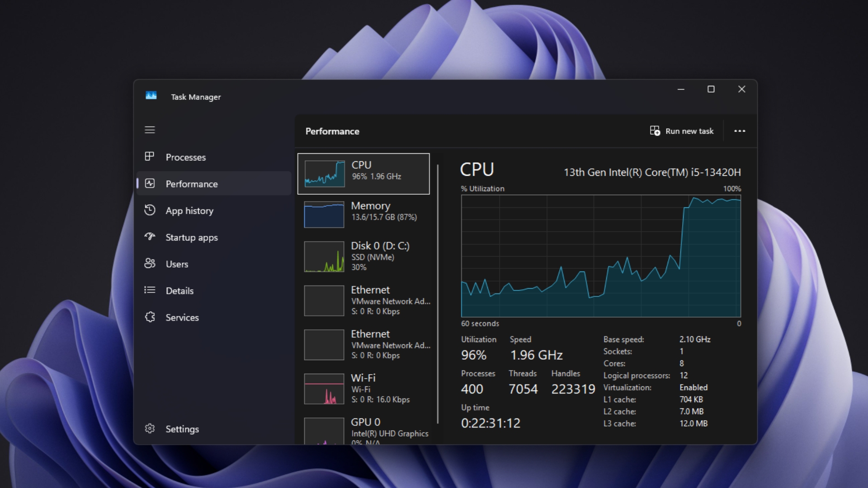
Task: Select the Wi-Fi activity thumbnail
Action: tap(324, 389)
